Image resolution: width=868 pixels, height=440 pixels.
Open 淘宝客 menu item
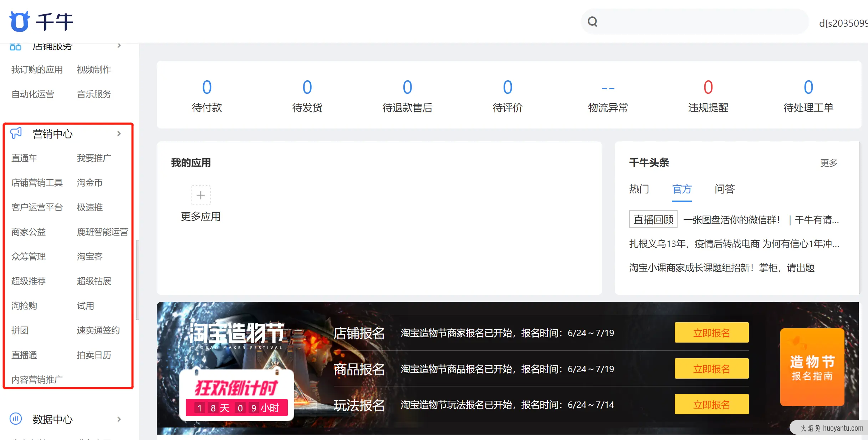pyautogui.click(x=90, y=257)
